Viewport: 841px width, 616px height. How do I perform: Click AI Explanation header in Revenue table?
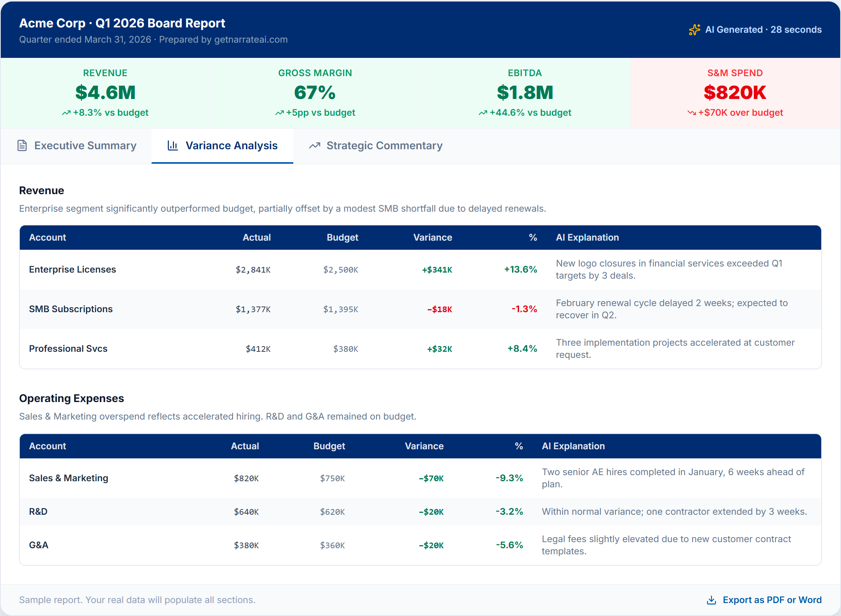[587, 238]
